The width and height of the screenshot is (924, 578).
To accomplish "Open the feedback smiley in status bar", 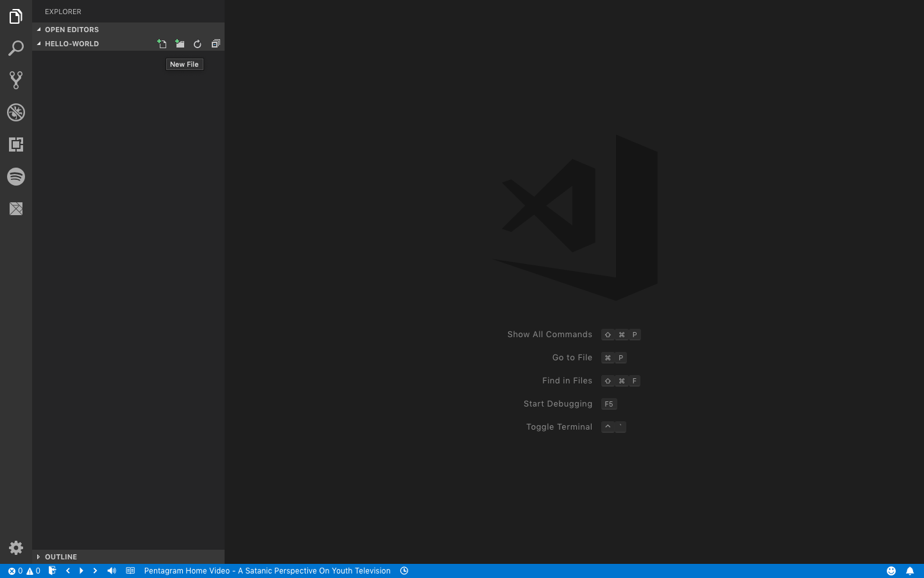I will pyautogui.click(x=891, y=571).
